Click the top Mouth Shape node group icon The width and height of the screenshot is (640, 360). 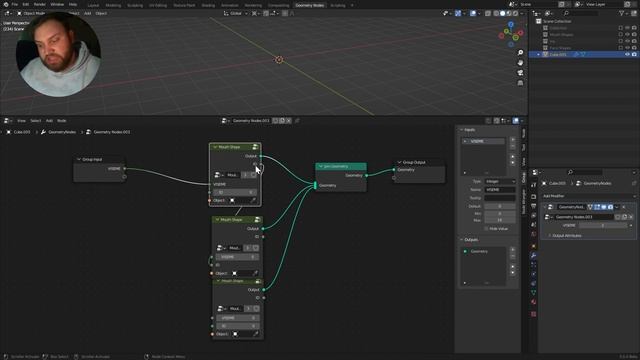255,147
